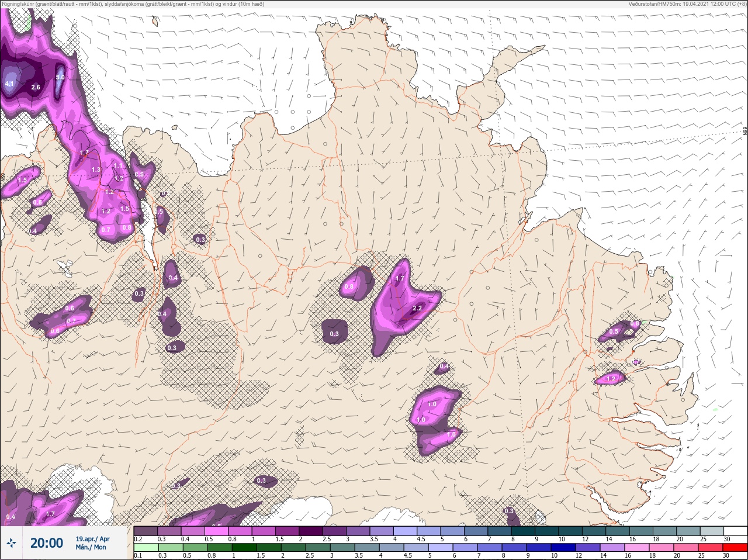Click the Veðurstofan logo icon beside the time
This screenshot has height=560, width=748.
(x=11, y=543)
